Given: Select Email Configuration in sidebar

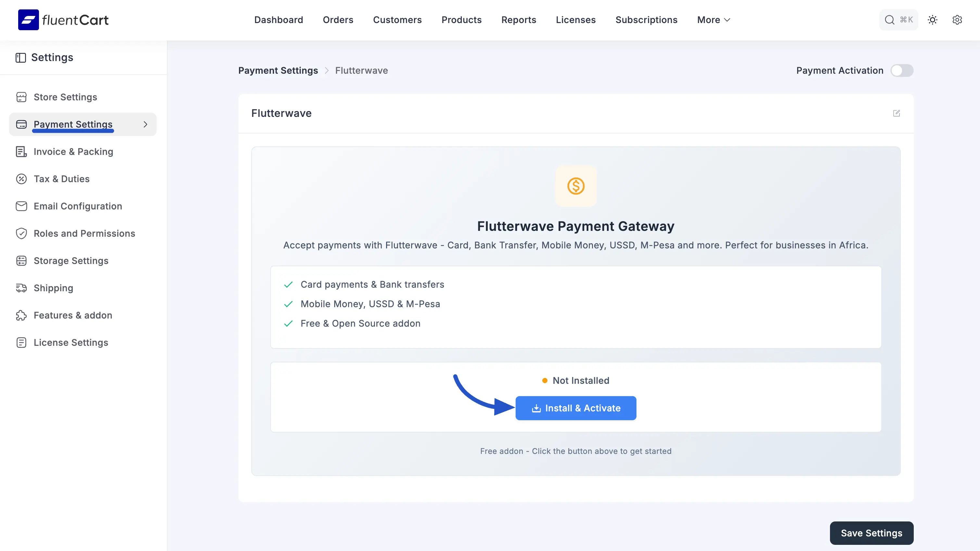Looking at the screenshot, I should click(x=78, y=206).
